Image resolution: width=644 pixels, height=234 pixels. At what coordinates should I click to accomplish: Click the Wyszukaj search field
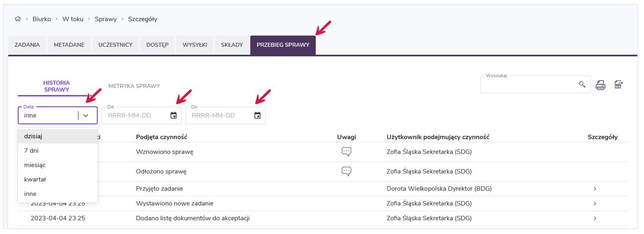pyautogui.click(x=528, y=85)
